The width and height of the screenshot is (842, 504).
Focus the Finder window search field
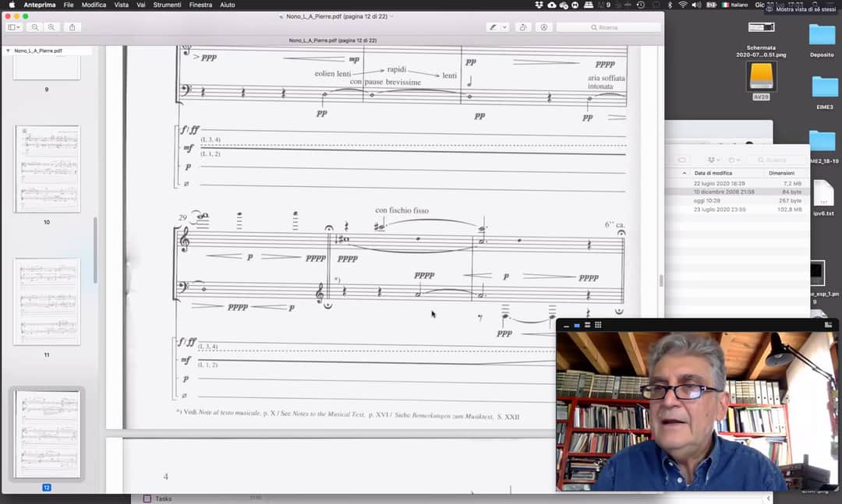(777, 160)
